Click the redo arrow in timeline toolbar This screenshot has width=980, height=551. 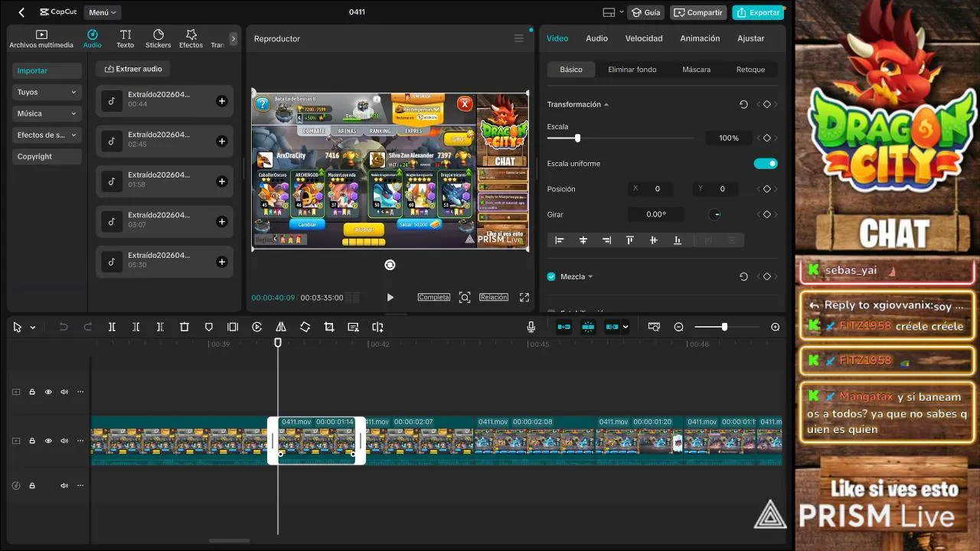87,327
